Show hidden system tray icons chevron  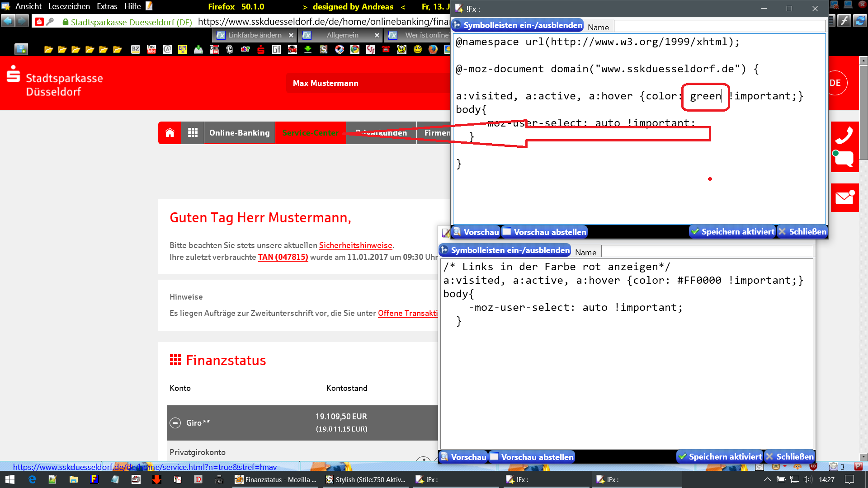[767, 479]
